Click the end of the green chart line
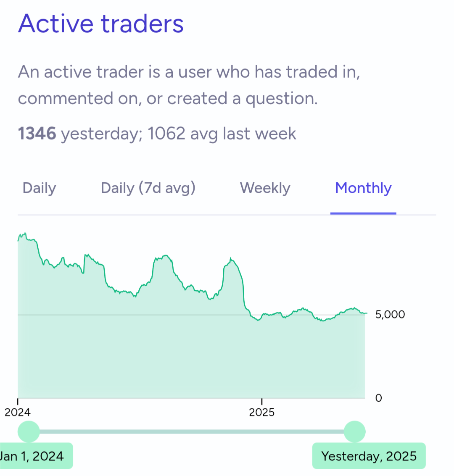This screenshot has height=476, width=454. tap(367, 313)
